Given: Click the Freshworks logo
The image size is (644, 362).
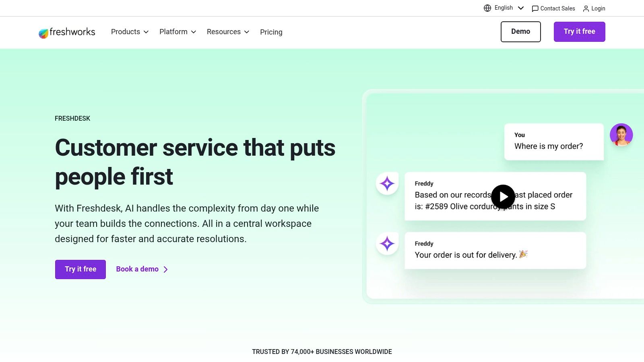Looking at the screenshot, I should pyautogui.click(x=66, y=32).
